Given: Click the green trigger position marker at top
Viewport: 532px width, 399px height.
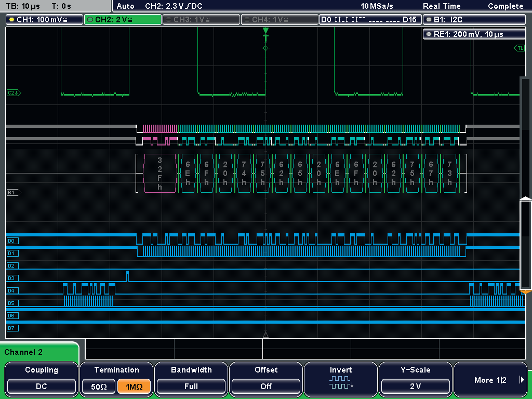Looking at the screenshot, I should tap(265, 31).
